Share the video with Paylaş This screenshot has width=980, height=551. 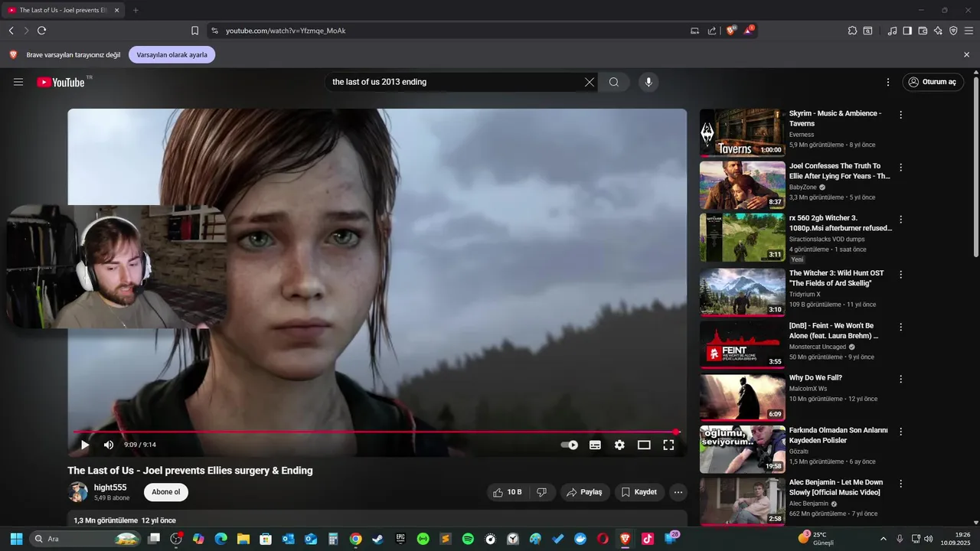point(584,492)
